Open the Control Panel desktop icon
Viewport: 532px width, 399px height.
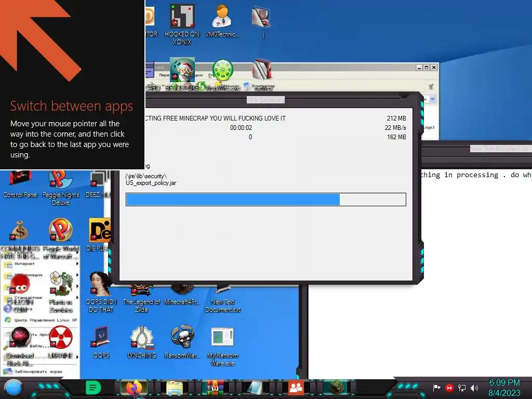pyautogui.click(x=20, y=184)
